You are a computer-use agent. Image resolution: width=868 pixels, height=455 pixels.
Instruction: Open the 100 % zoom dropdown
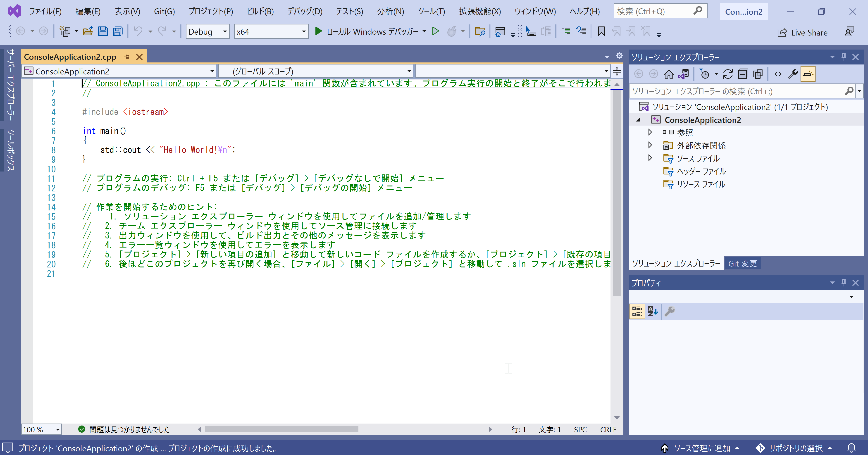click(42, 429)
